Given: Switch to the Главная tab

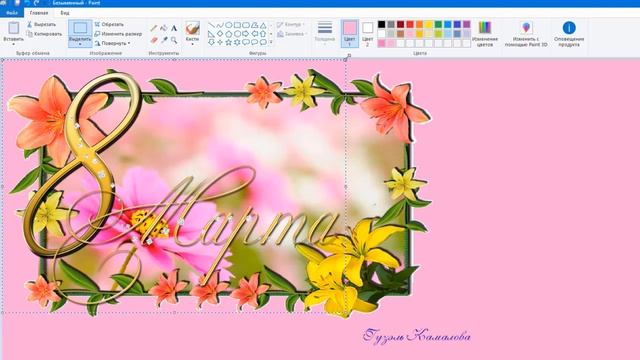Looking at the screenshot, I should tap(39, 13).
